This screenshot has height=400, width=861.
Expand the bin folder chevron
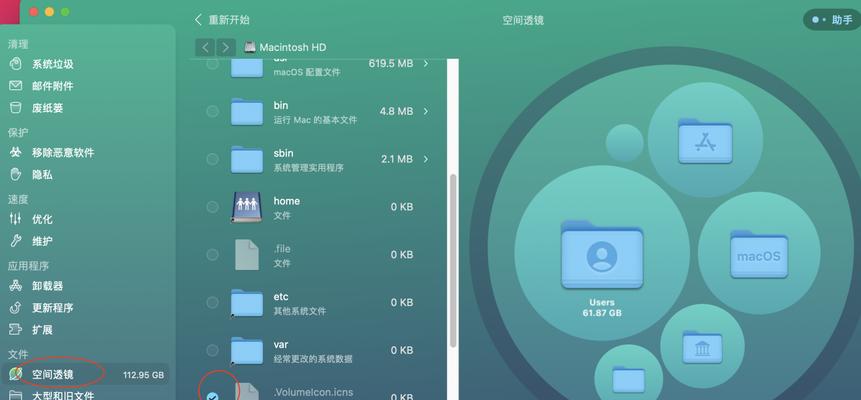point(426,112)
